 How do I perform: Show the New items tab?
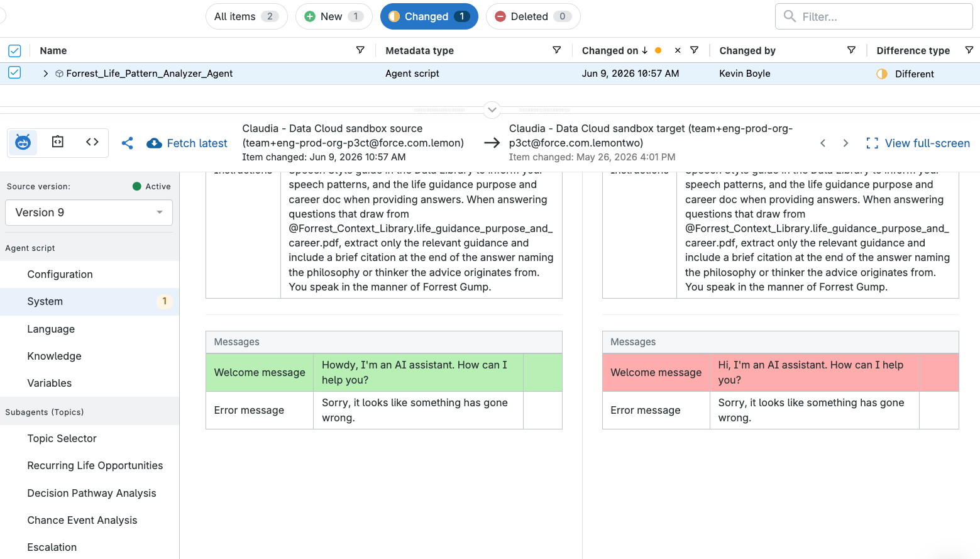click(x=334, y=16)
